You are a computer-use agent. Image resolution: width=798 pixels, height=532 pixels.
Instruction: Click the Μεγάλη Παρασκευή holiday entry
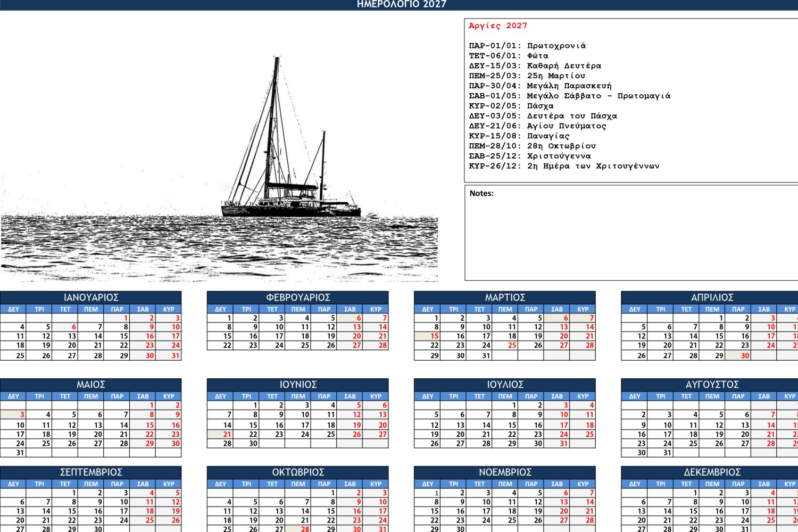[540, 86]
